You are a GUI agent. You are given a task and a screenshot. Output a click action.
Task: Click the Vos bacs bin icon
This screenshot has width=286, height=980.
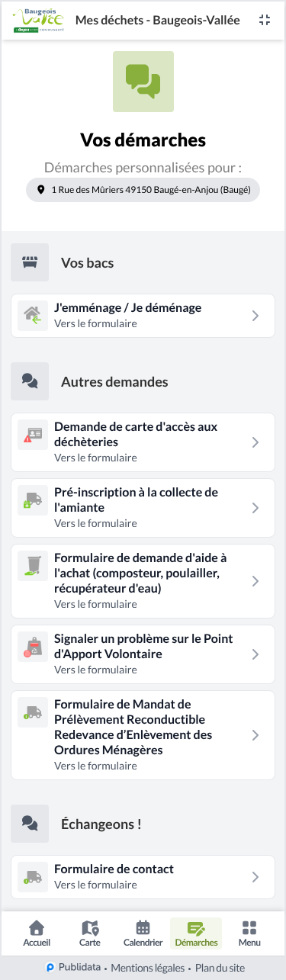coord(30,262)
